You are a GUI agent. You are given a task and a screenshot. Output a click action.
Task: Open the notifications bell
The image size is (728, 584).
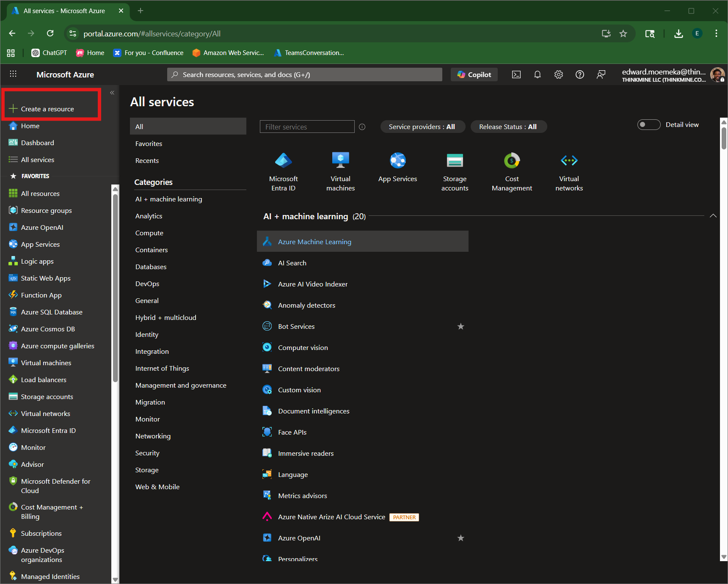click(x=538, y=74)
